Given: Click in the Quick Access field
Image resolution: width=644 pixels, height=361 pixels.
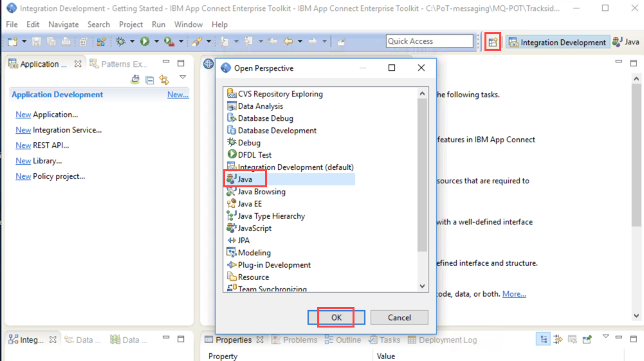Looking at the screenshot, I should tap(429, 41).
